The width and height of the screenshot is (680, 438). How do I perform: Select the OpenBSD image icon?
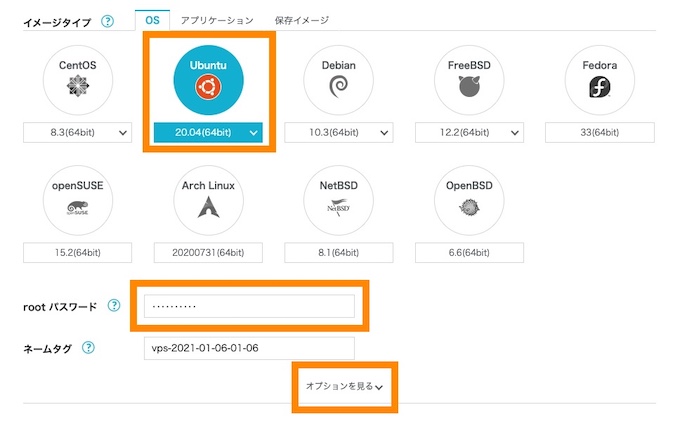pyautogui.click(x=469, y=200)
